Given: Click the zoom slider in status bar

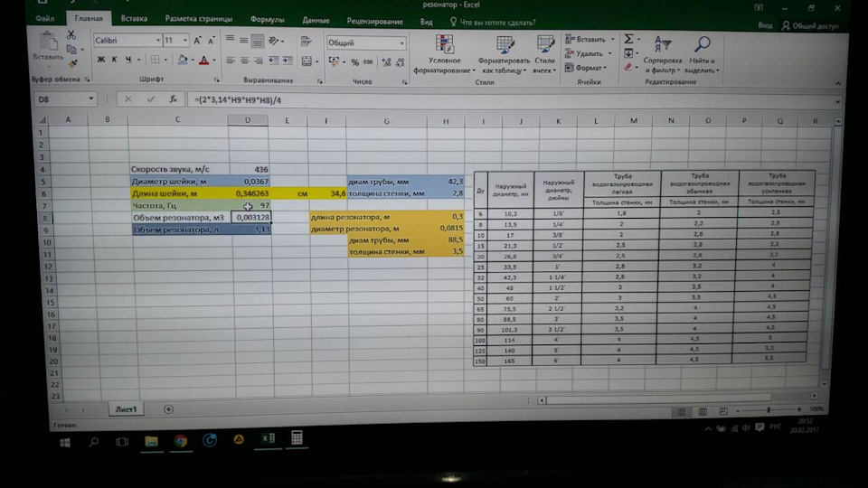Looking at the screenshot, I should coord(769,409).
